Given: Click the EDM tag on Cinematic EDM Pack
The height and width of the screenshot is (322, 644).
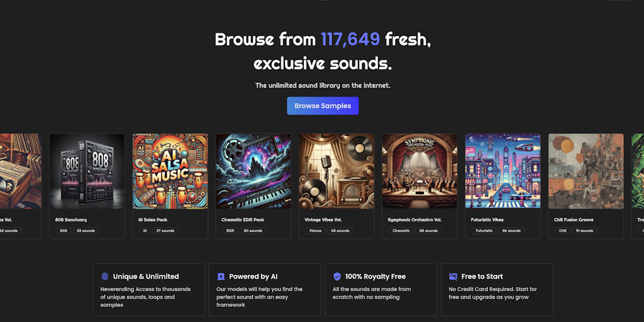Looking at the screenshot, I should tap(230, 231).
